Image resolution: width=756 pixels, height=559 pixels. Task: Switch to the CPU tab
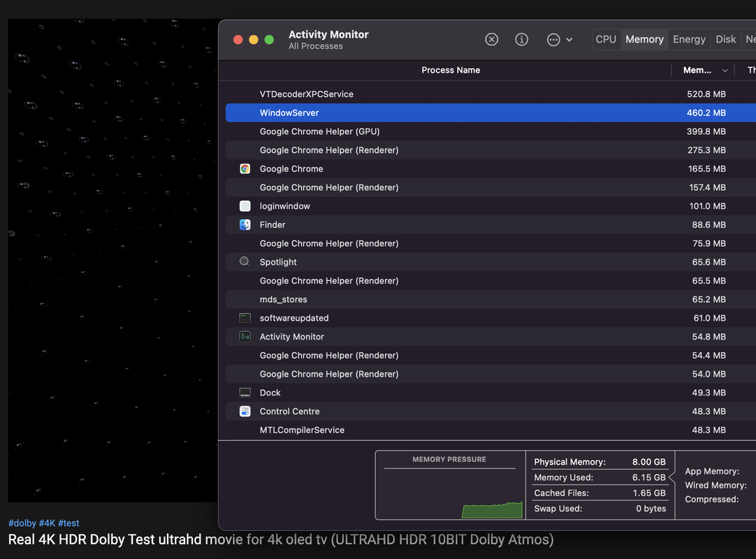(x=606, y=40)
